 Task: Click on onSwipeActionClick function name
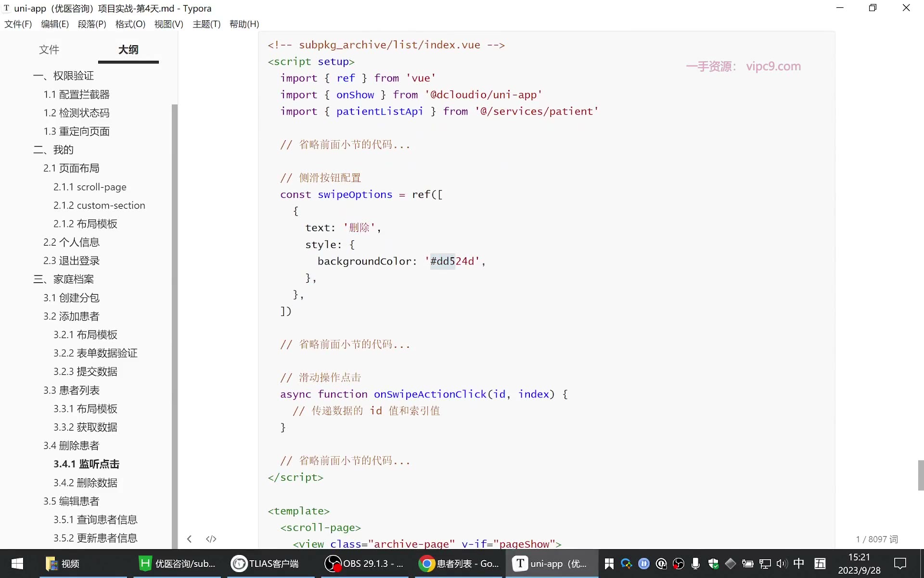click(430, 394)
